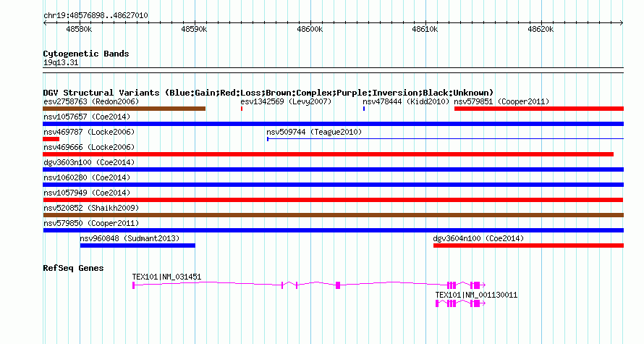Select the nsv1057657 (Coe2014) label
The width and height of the screenshot is (644, 344).
87,117
